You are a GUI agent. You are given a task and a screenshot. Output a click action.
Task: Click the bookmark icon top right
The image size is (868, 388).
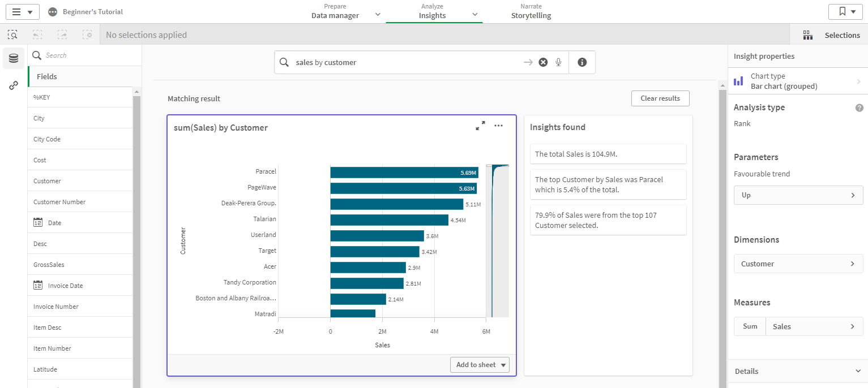[842, 11]
